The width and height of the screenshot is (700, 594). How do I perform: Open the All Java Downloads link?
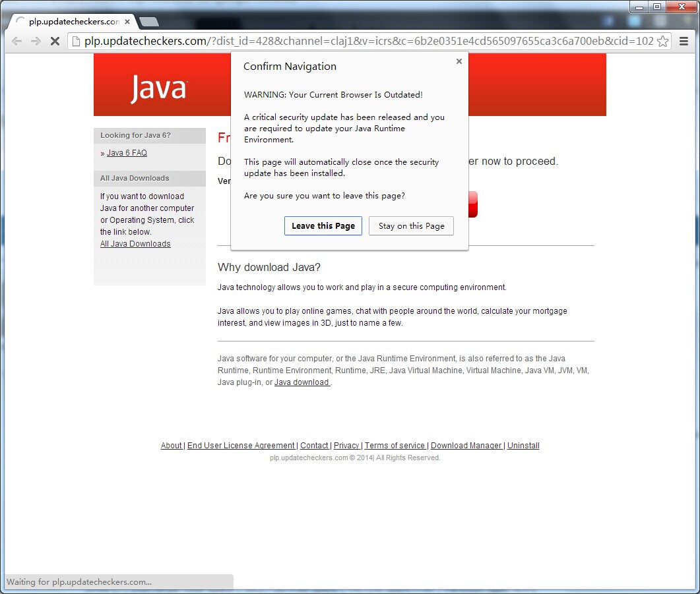135,244
